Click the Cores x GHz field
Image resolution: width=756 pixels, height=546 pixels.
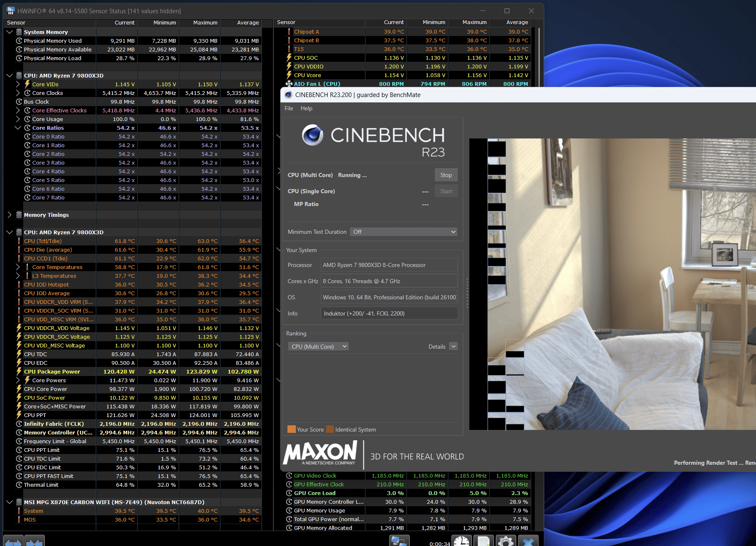[389, 281]
